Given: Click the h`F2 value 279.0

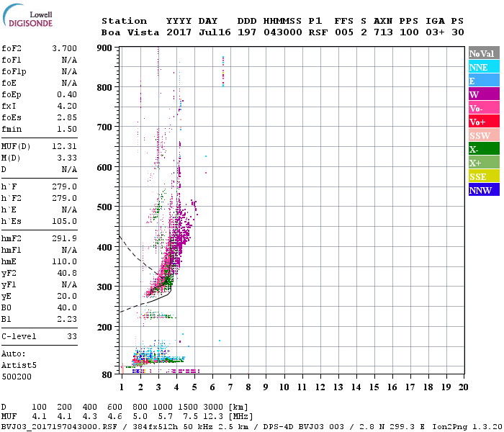Looking at the screenshot, I should (64, 198).
